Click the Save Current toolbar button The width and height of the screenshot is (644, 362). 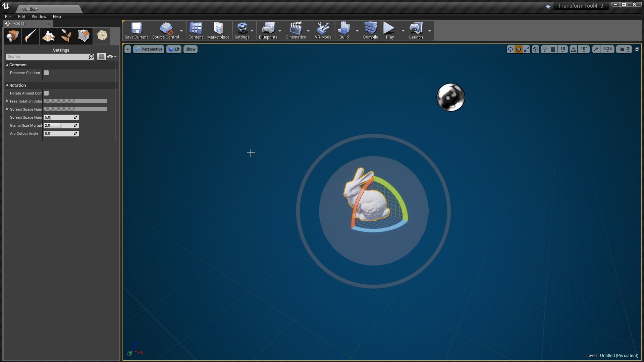click(x=136, y=31)
